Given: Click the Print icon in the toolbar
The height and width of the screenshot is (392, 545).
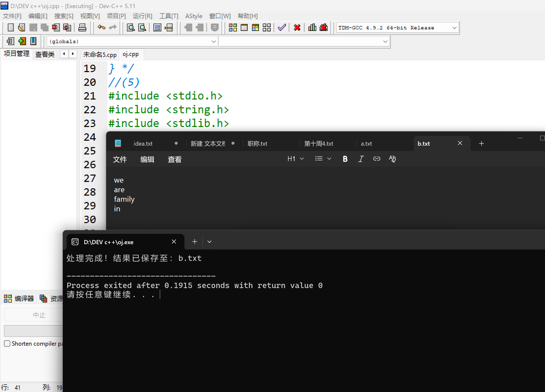Looking at the screenshot, I should pyautogui.click(x=82, y=27).
